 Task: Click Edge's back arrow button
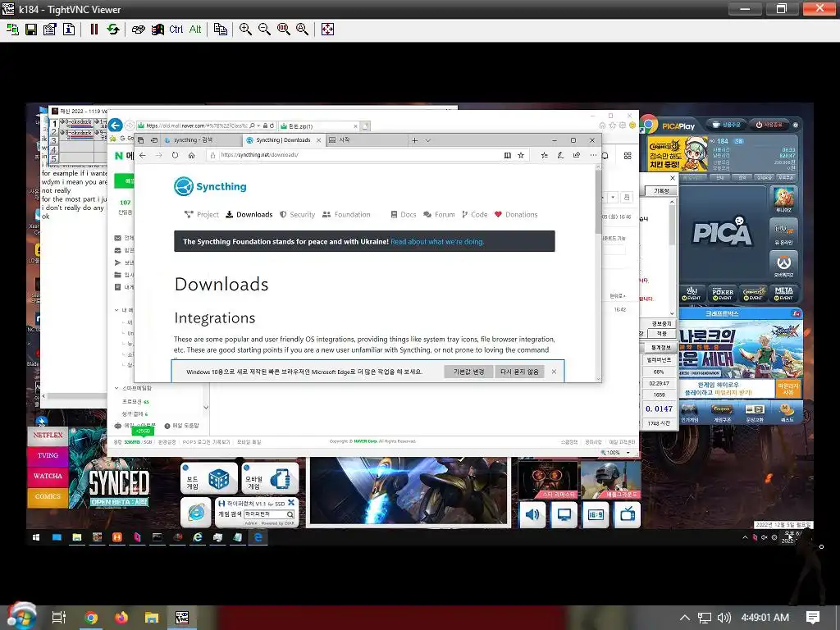pyautogui.click(x=143, y=155)
